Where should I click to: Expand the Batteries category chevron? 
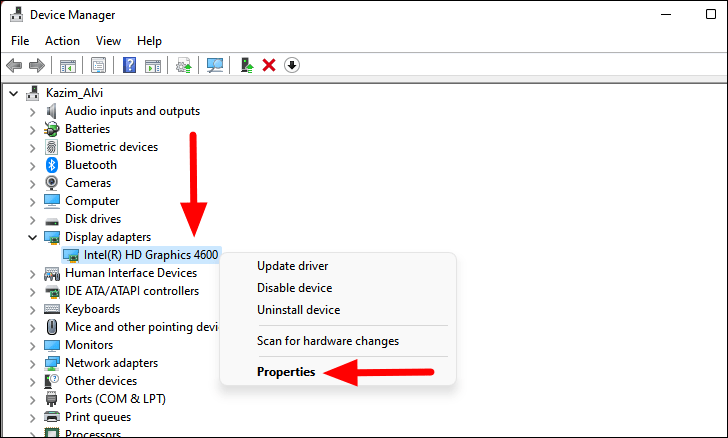(32, 130)
